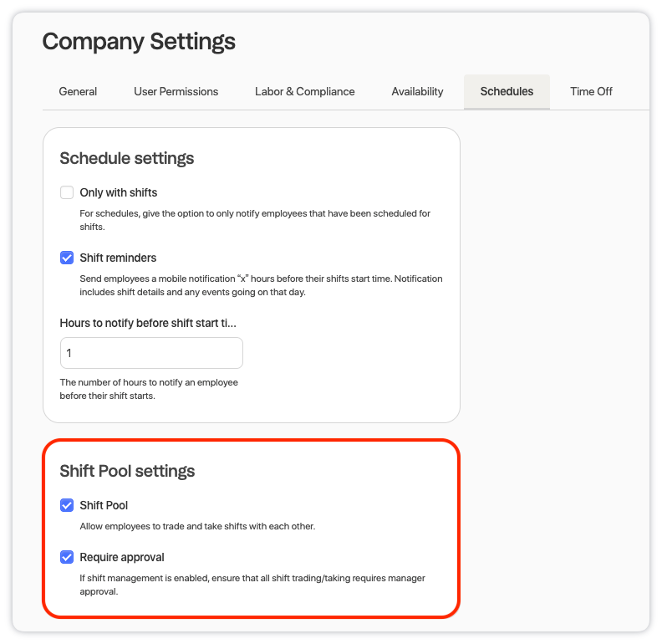Focus the hours to notify input field
Screen dimensions: 662x644
(151, 353)
